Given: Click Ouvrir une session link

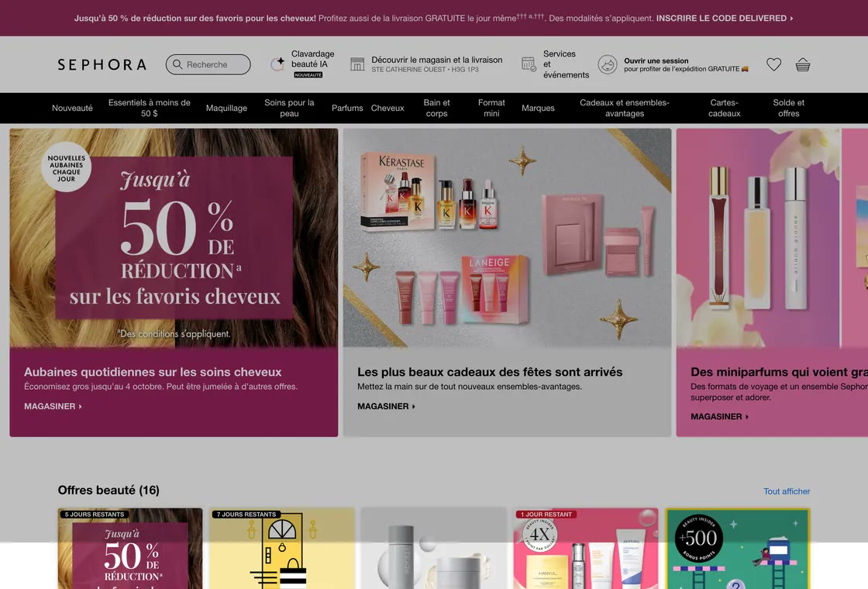Looking at the screenshot, I should point(656,61).
